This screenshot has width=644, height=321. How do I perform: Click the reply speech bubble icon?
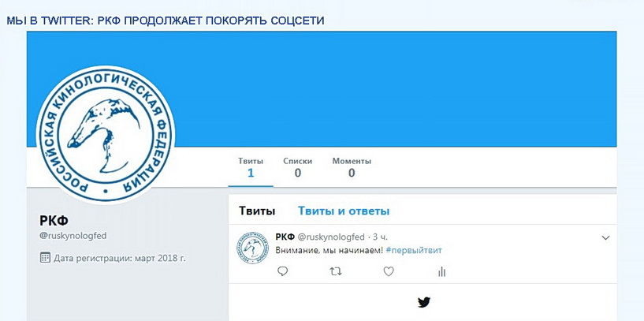pos(282,271)
